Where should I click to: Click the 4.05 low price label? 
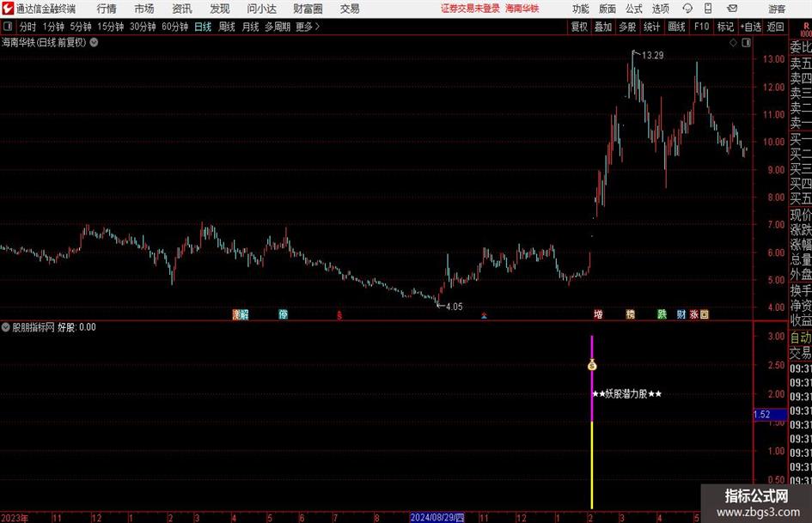(x=454, y=307)
